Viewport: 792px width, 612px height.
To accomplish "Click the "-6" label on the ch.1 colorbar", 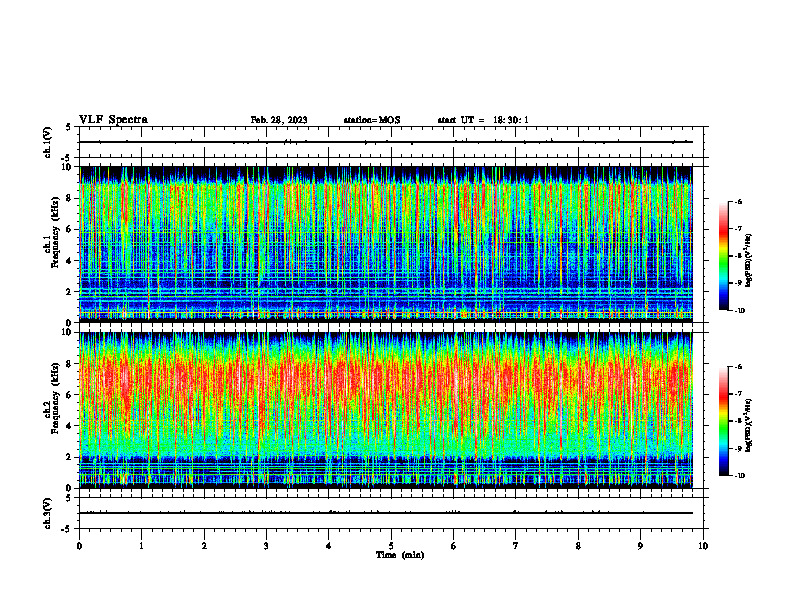I will (x=738, y=201).
